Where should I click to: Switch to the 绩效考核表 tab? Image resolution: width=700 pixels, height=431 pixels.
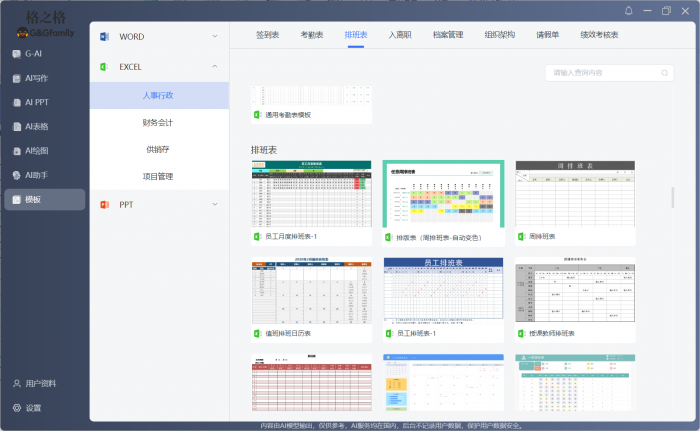point(599,35)
